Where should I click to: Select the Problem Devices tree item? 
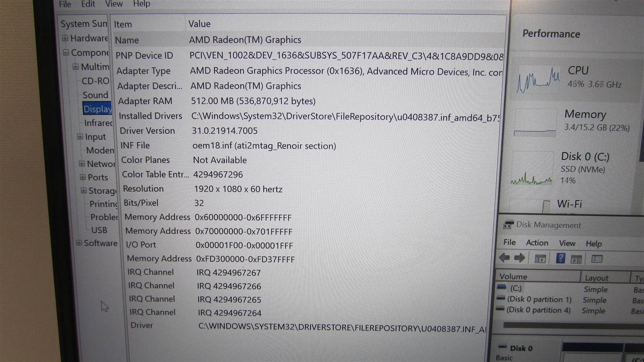pyautogui.click(x=104, y=217)
